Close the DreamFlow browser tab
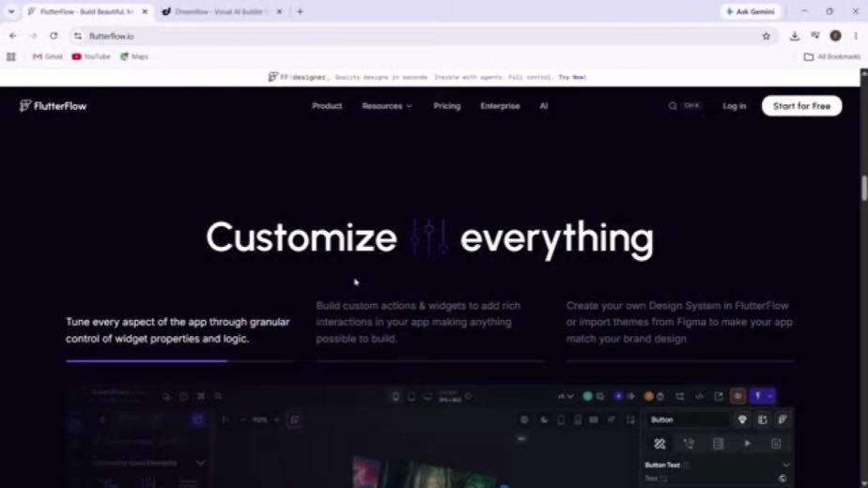The height and width of the screenshot is (488, 868). (280, 11)
